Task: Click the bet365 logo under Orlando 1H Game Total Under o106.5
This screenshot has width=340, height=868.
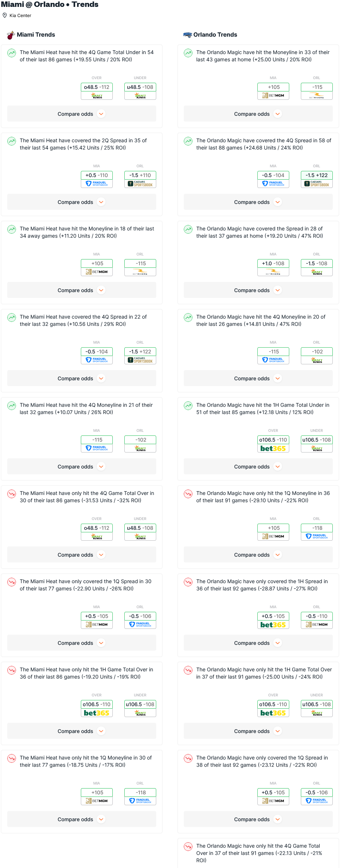Action: (273, 449)
